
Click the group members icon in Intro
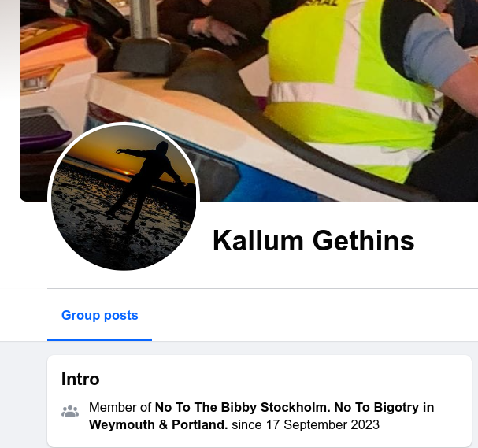[70, 411]
